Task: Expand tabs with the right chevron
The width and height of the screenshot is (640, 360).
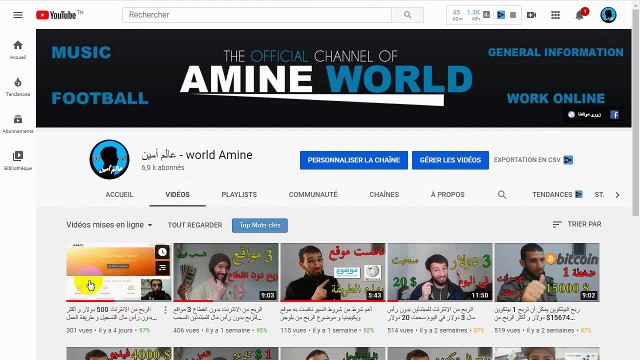Action: click(617, 195)
